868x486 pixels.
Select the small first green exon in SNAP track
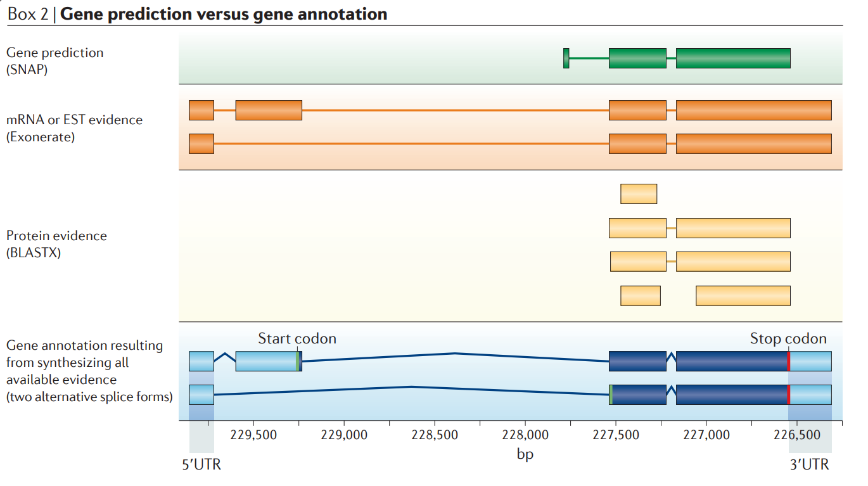(566, 58)
